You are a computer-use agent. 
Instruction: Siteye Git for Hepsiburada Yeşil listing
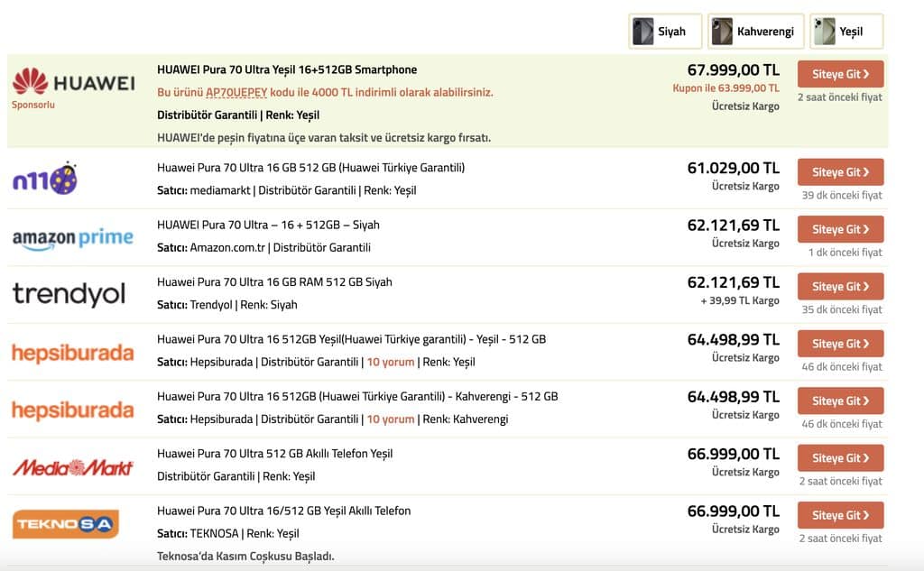(x=840, y=344)
